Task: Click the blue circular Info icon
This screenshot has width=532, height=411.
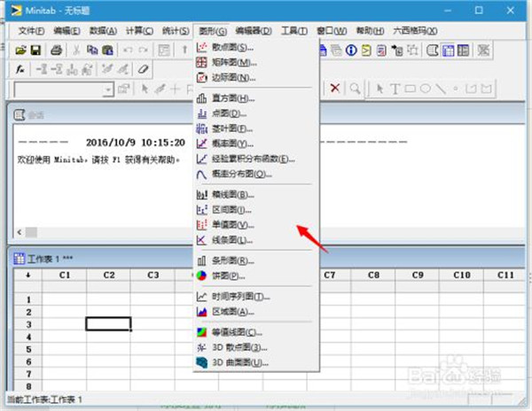Action: [351, 50]
